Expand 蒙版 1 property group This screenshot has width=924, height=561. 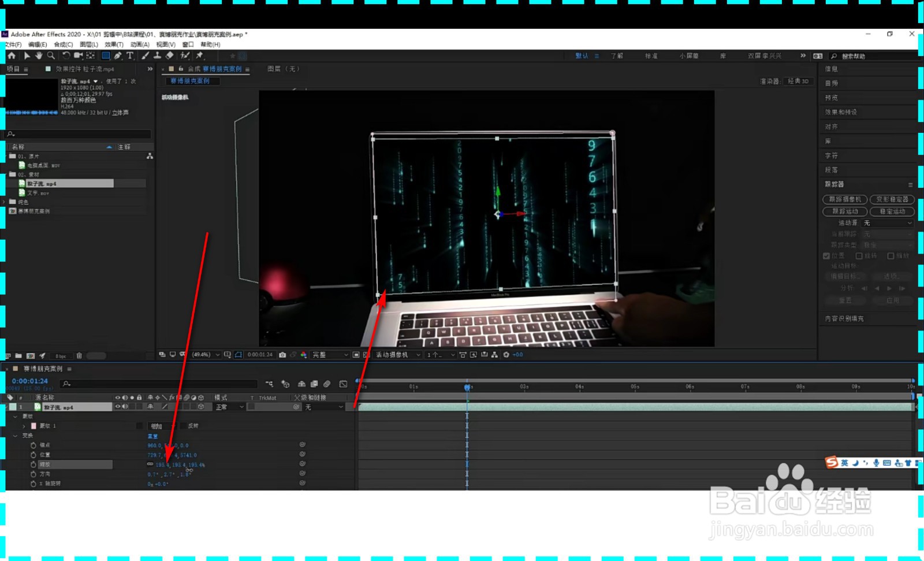(x=24, y=426)
